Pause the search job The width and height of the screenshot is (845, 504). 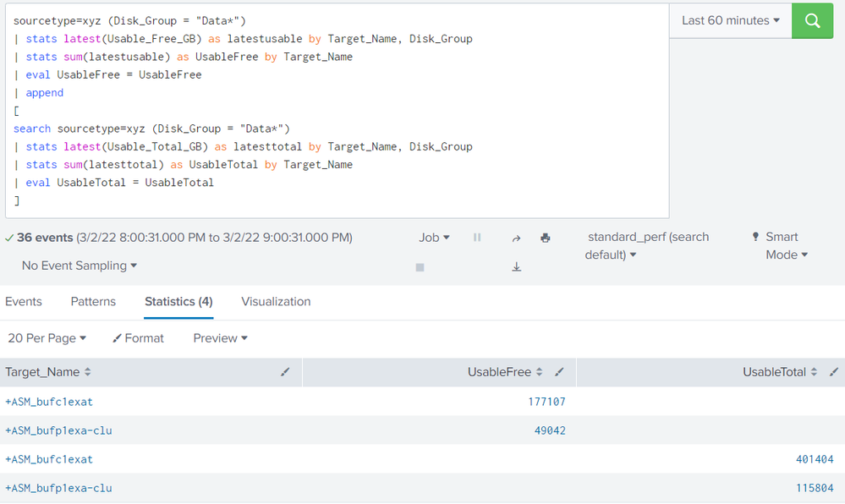click(477, 237)
